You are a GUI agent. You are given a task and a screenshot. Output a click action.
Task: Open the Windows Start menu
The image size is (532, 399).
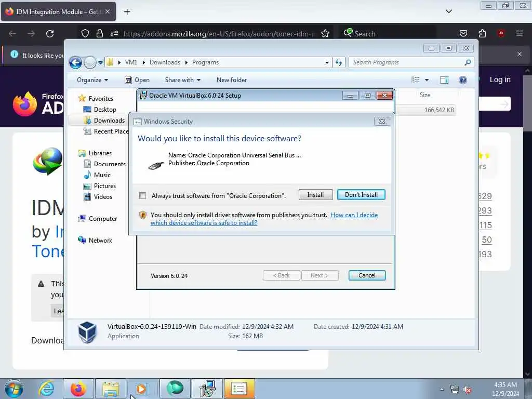(14, 389)
